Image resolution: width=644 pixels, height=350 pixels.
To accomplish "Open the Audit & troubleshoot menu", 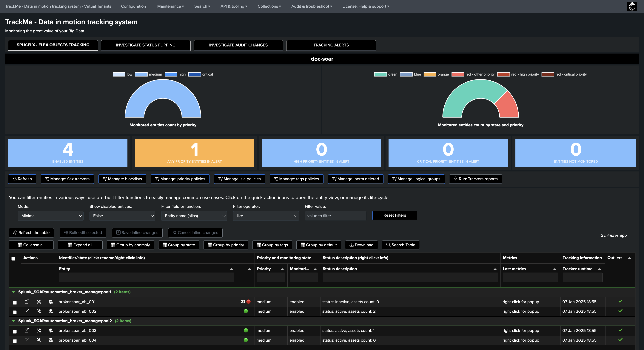I will point(312,6).
